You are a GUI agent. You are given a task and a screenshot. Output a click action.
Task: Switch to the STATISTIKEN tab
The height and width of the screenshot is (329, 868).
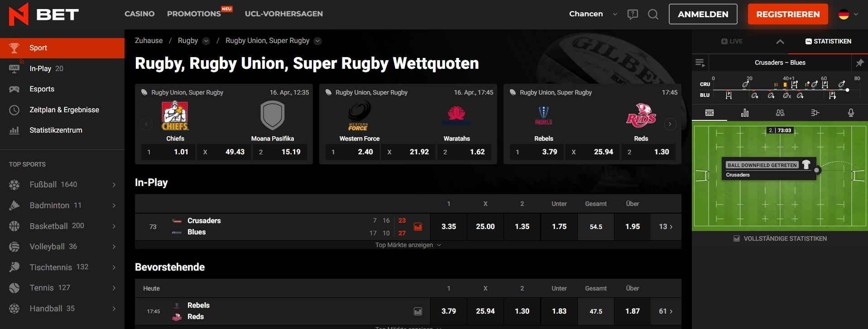tap(828, 41)
